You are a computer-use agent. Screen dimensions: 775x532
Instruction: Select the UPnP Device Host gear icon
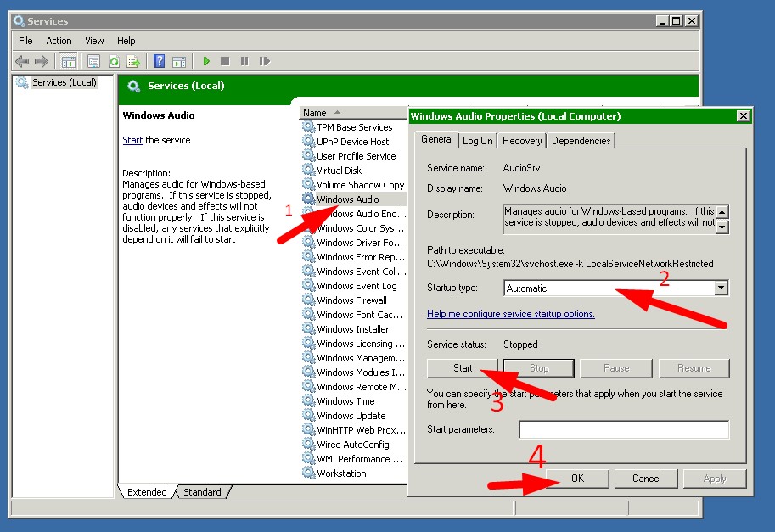(x=309, y=141)
